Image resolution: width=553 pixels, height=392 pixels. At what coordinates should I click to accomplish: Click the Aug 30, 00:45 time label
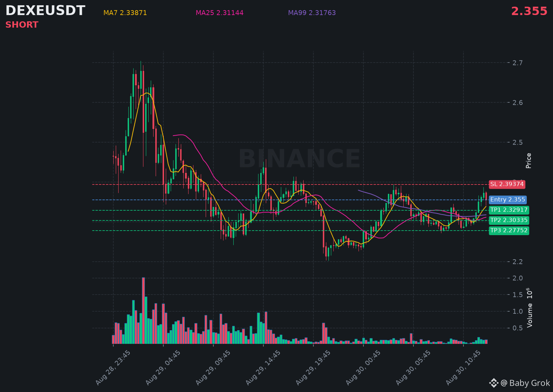pos(363,368)
